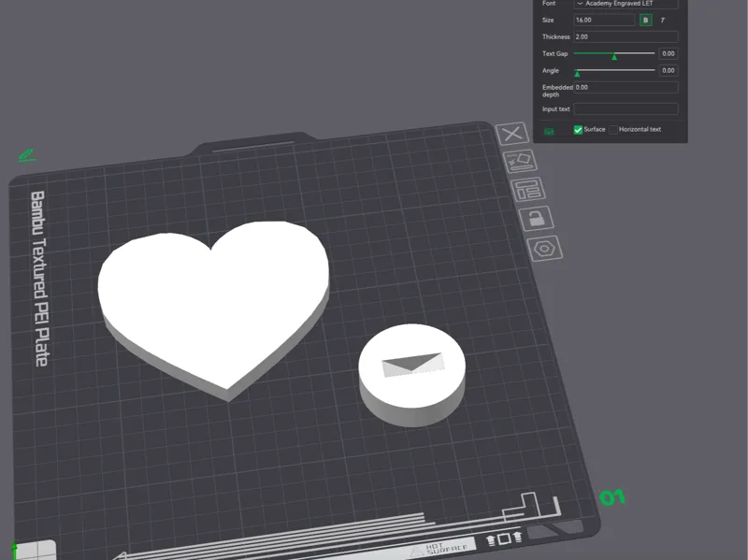748x560 pixels.
Task: Click the plate arrange layout icon
Action: pos(528,190)
